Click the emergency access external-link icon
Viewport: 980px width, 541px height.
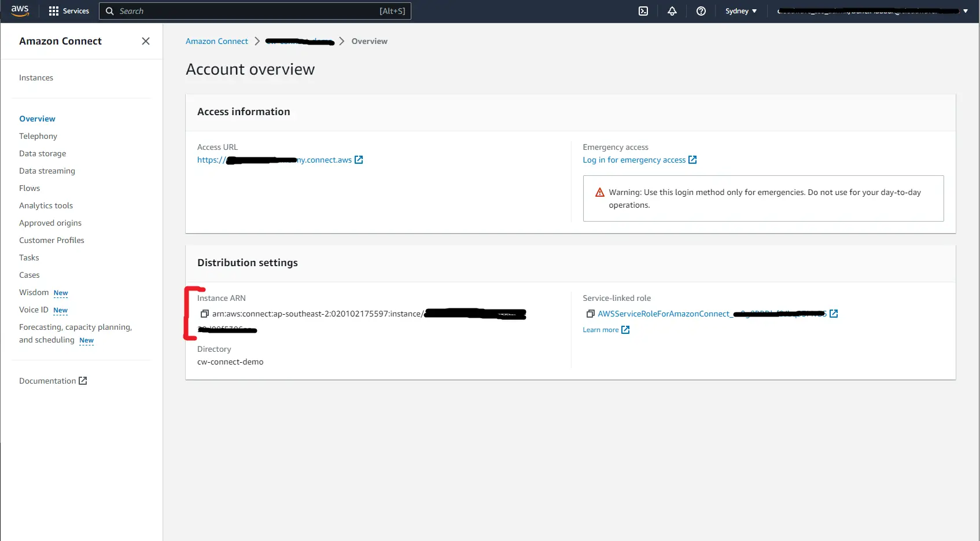(692, 160)
